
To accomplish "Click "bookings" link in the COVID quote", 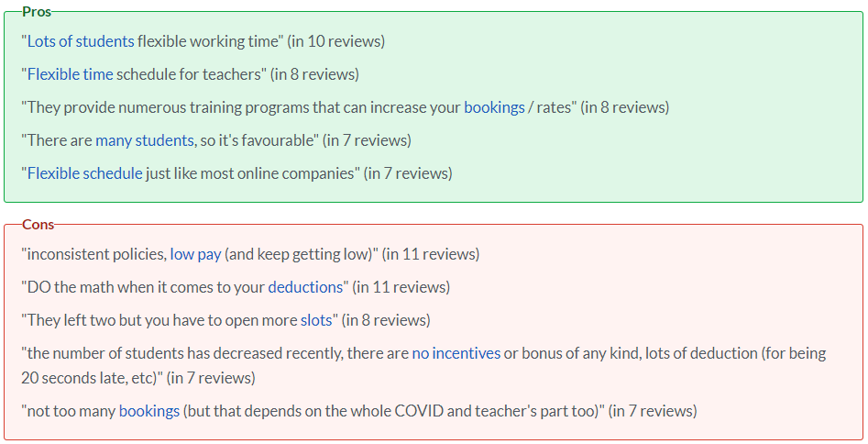I will [x=148, y=411].
